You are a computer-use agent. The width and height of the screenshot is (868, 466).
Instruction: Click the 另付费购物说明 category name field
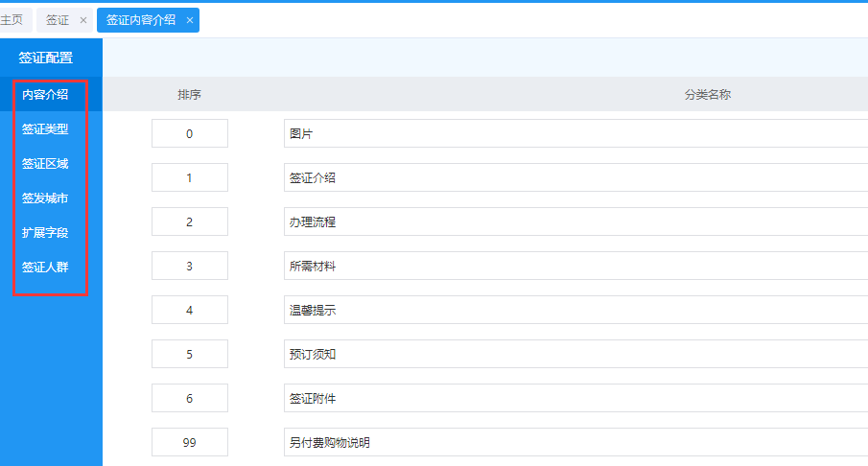pos(575,442)
